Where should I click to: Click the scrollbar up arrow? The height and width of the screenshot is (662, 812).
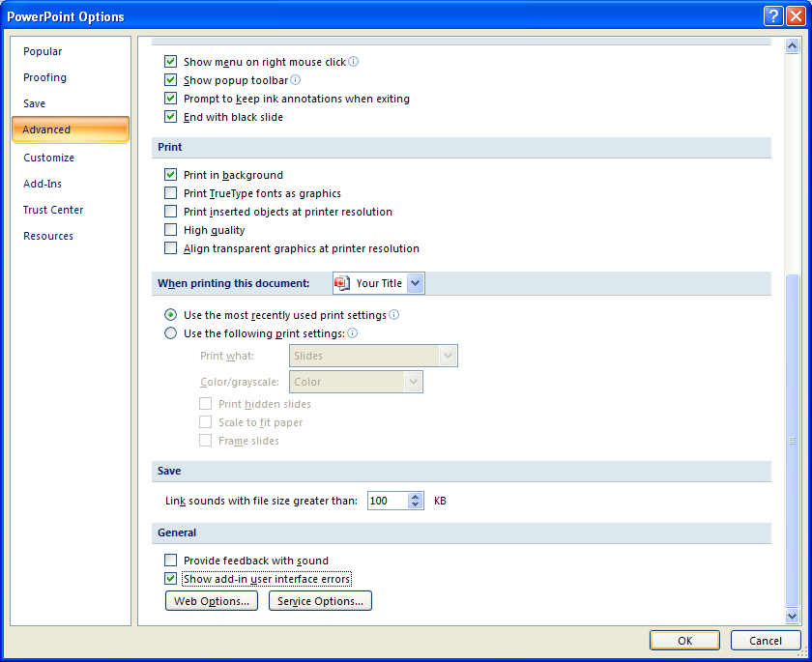tap(792, 46)
